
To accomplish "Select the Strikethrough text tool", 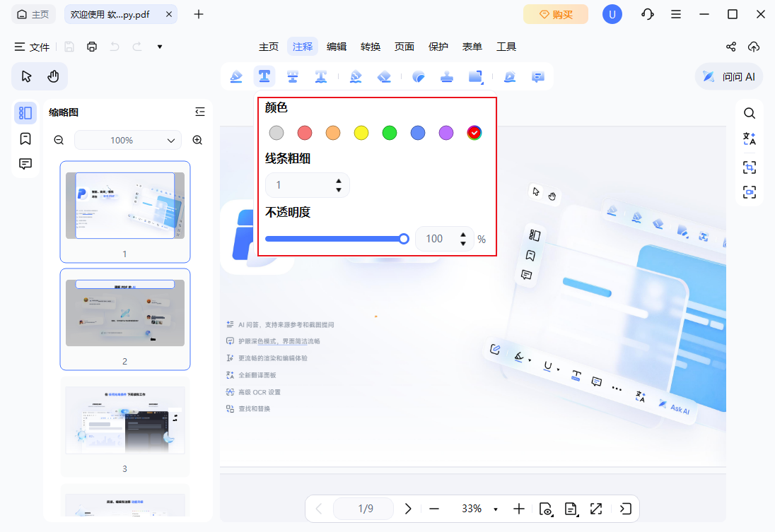I will coord(293,76).
